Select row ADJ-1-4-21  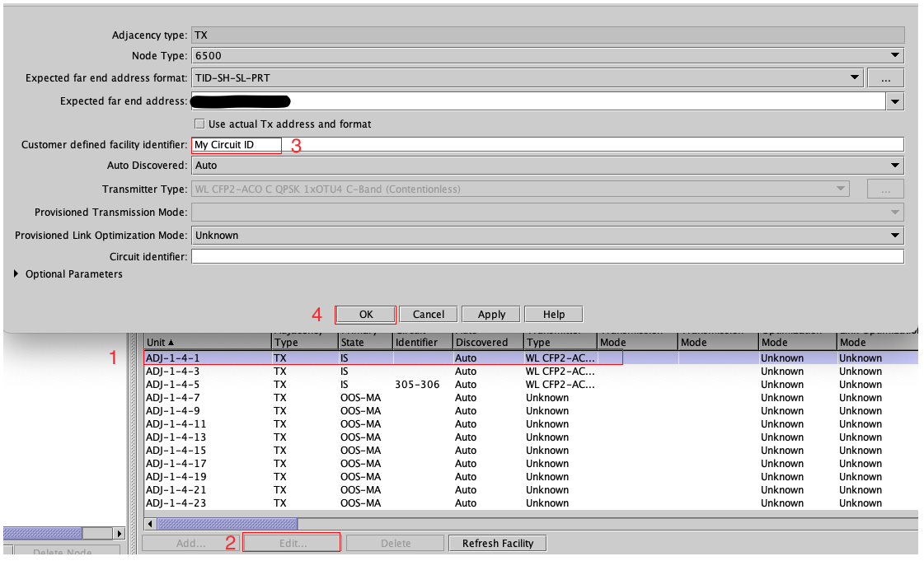click(530, 490)
